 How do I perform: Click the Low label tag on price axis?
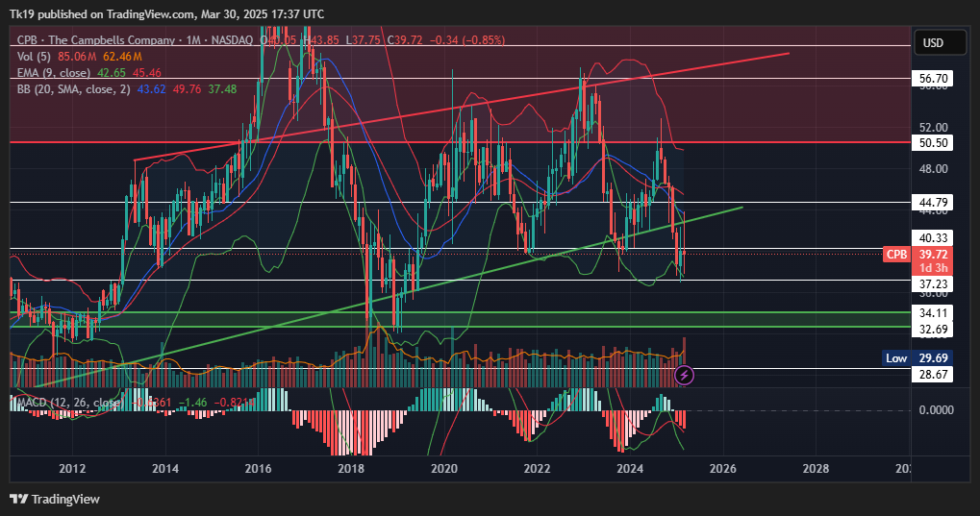896,358
